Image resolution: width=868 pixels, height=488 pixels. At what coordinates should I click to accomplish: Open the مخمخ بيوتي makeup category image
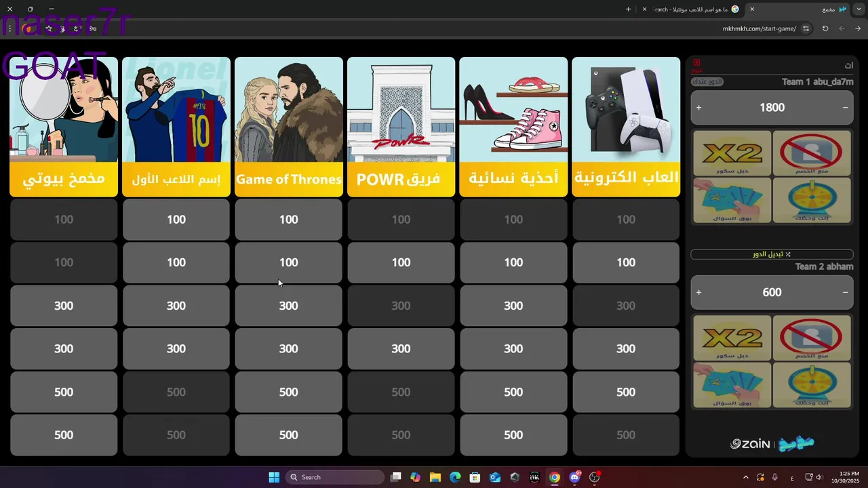pos(64,110)
